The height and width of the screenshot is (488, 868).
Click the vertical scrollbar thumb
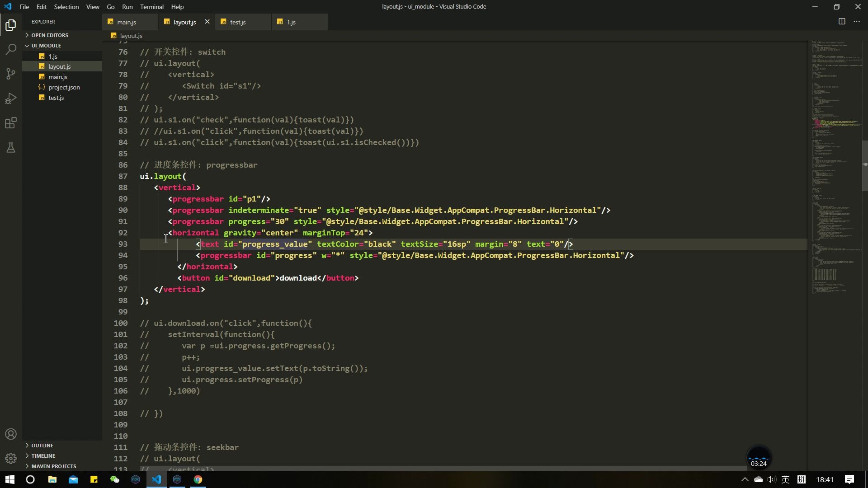coord(864,166)
